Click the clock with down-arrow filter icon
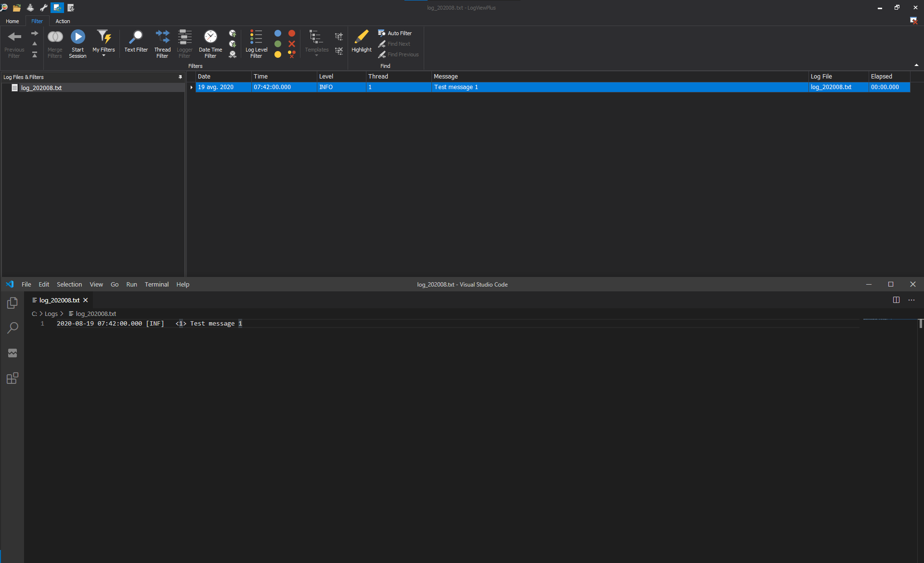 [x=233, y=44]
